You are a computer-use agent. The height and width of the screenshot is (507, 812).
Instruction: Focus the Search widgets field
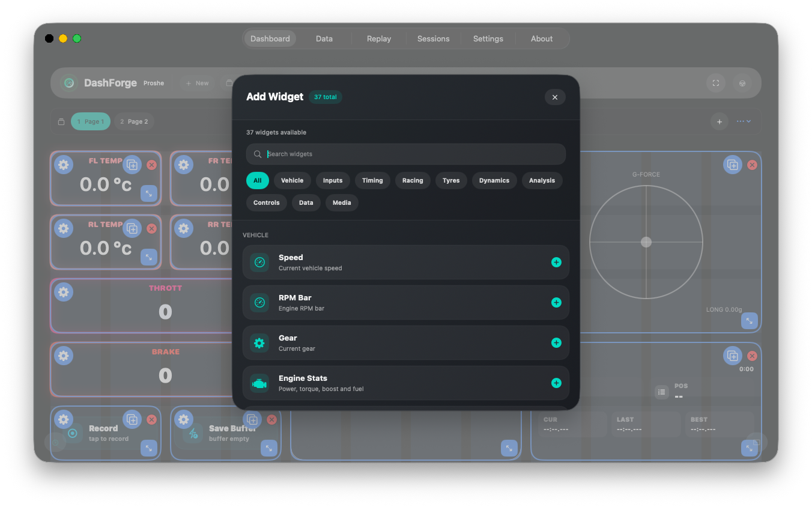(406, 154)
